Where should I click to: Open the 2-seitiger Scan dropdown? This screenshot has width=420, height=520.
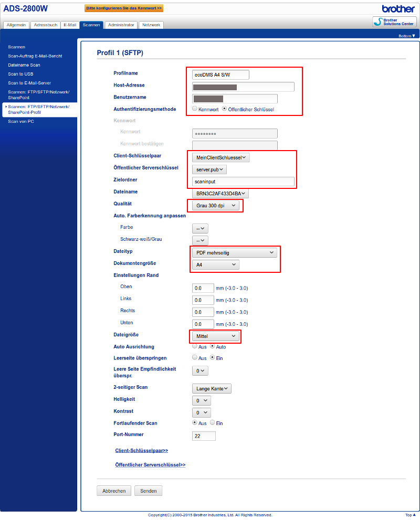click(212, 389)
